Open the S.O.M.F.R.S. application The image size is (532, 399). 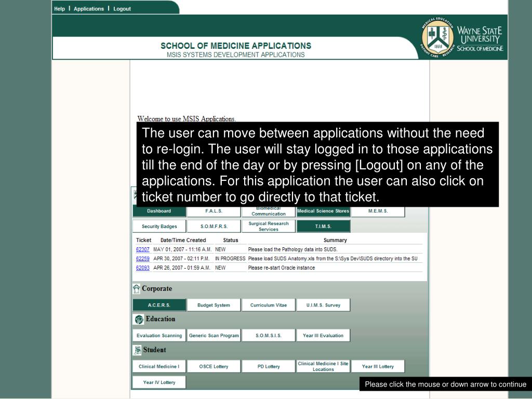pyautogui.click(x=214, y=227)
